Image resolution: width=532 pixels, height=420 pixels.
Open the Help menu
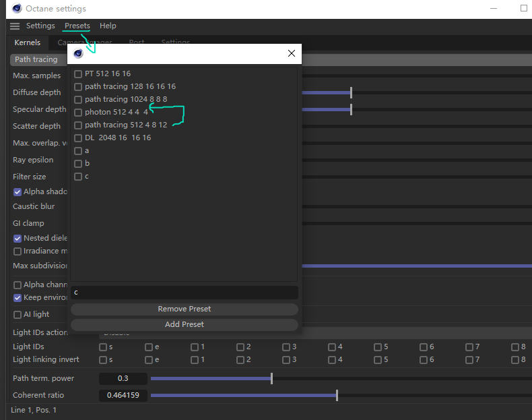pyautogui.click(x=108, y=26)
